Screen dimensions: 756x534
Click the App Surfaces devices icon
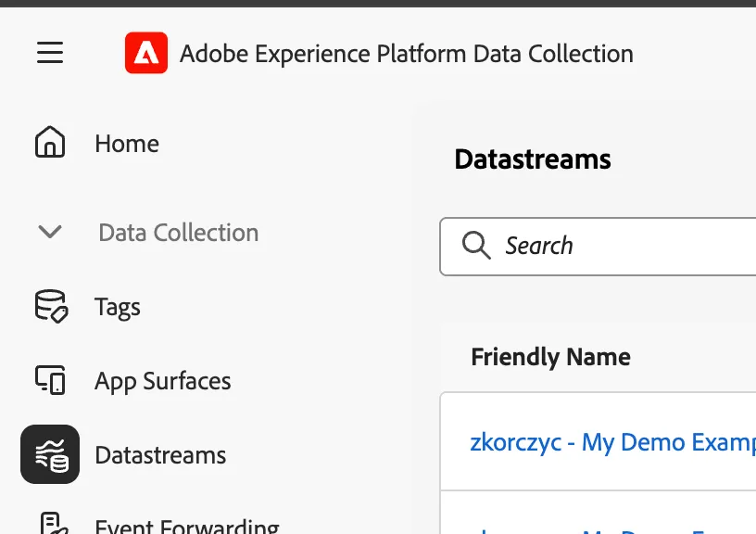50,380
